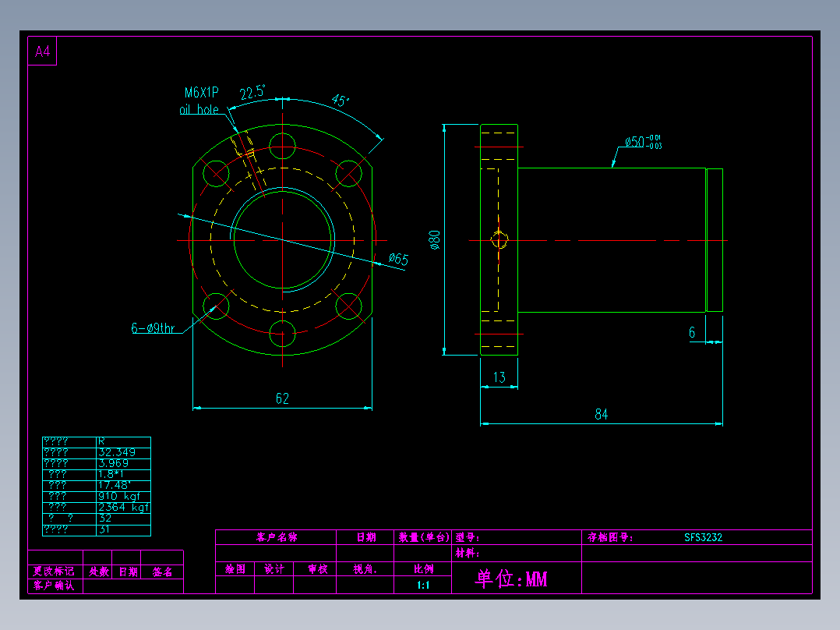Click the 客户确认 cell
Screen dimensions: 840x630
(x=54, y=585)
